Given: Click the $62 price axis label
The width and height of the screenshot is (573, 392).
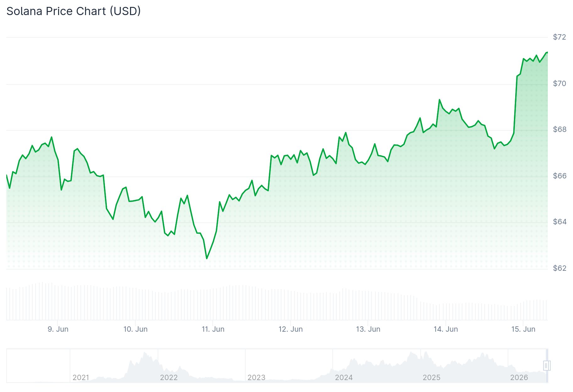Looking at the screenshot, I should point(559,268).
